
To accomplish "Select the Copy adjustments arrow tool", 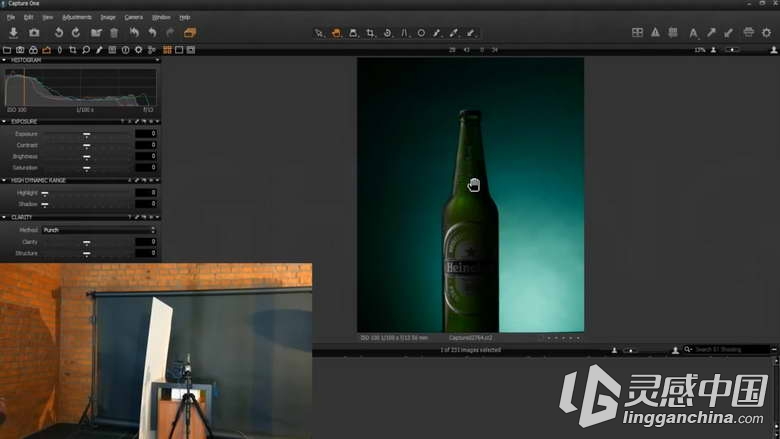I will coord(471,33).
